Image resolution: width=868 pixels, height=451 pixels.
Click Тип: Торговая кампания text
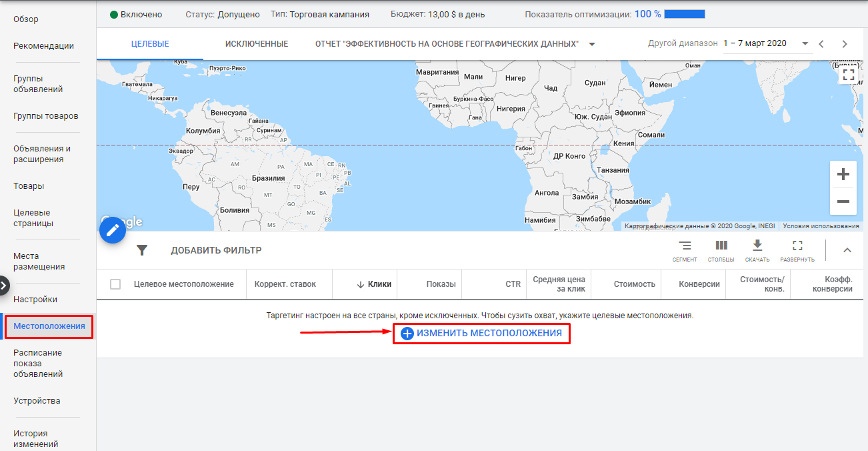[x=320, y=14]
